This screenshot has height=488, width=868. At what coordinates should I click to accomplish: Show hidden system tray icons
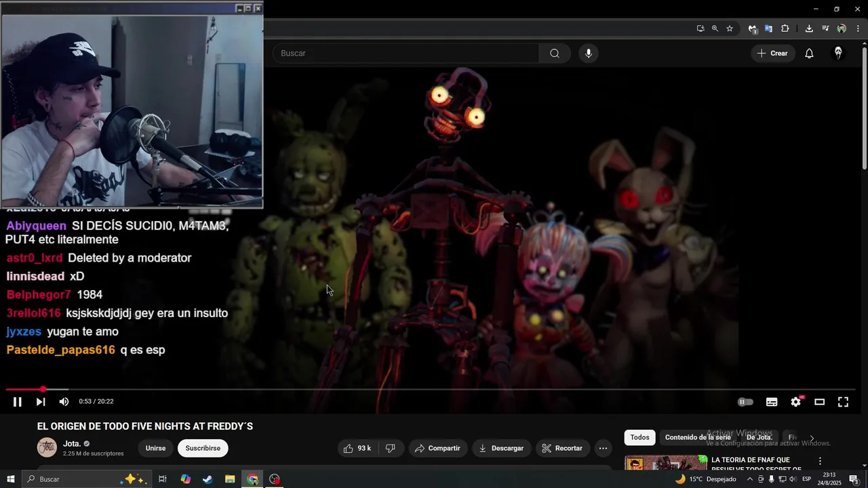point(749,479)
